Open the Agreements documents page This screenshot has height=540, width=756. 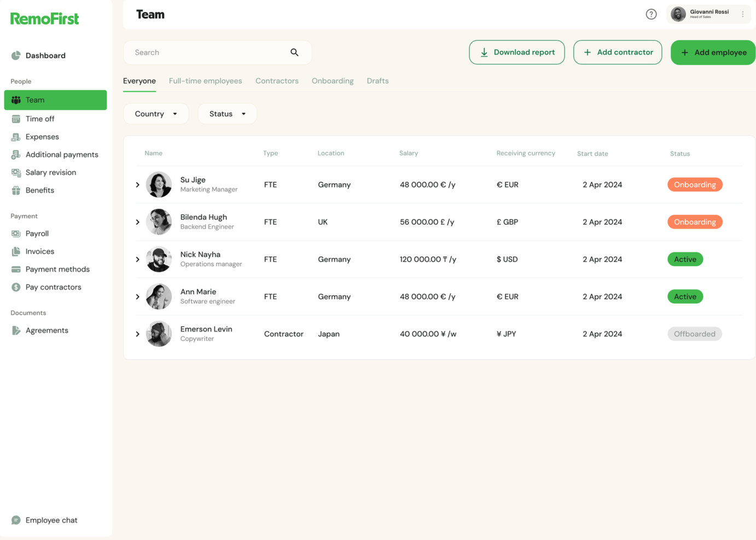click(46, 330)
